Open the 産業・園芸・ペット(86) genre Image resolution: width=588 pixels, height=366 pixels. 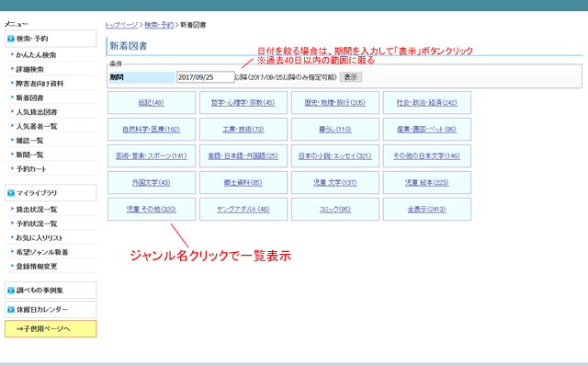[x=426, y=129]
